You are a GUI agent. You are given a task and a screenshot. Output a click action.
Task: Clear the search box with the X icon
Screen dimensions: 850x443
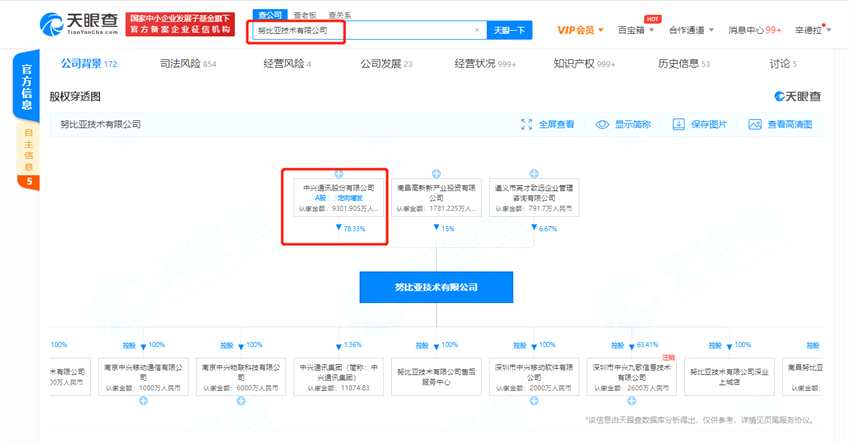tap(476, 30)
